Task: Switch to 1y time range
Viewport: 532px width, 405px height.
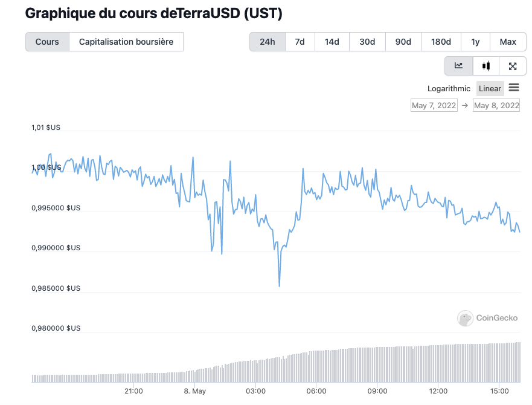Action: pos(475,42)
